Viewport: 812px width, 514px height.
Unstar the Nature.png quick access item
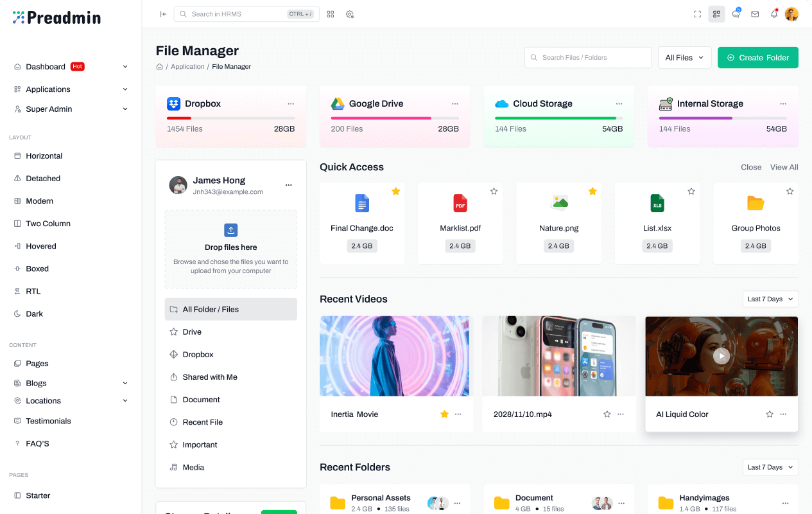592,191
